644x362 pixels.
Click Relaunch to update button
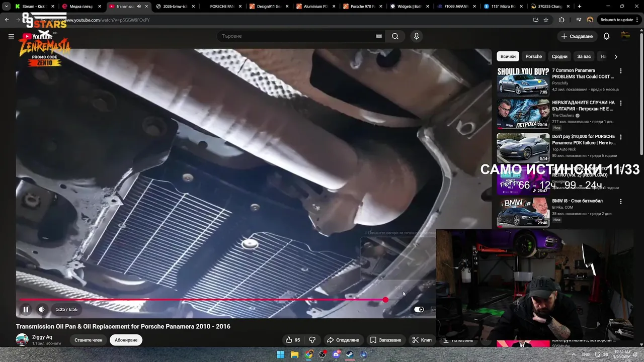[x=619, y=20]
